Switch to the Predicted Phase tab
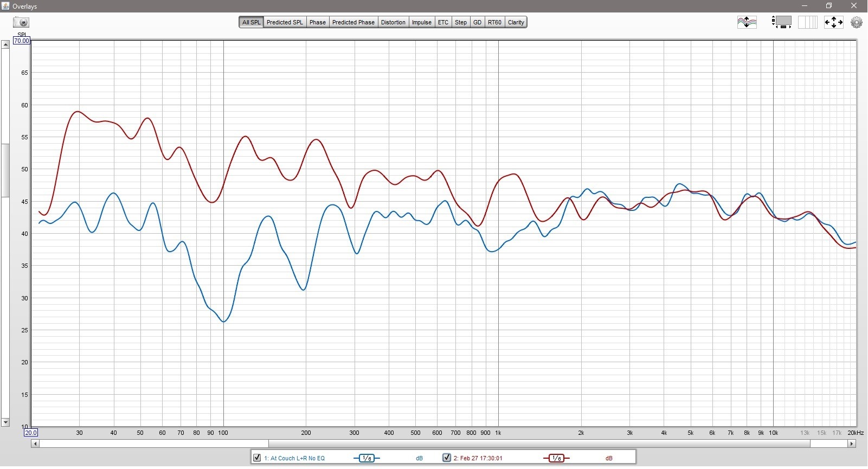The width and height of the screenshot is (868, 469). (x=353, y=22)
